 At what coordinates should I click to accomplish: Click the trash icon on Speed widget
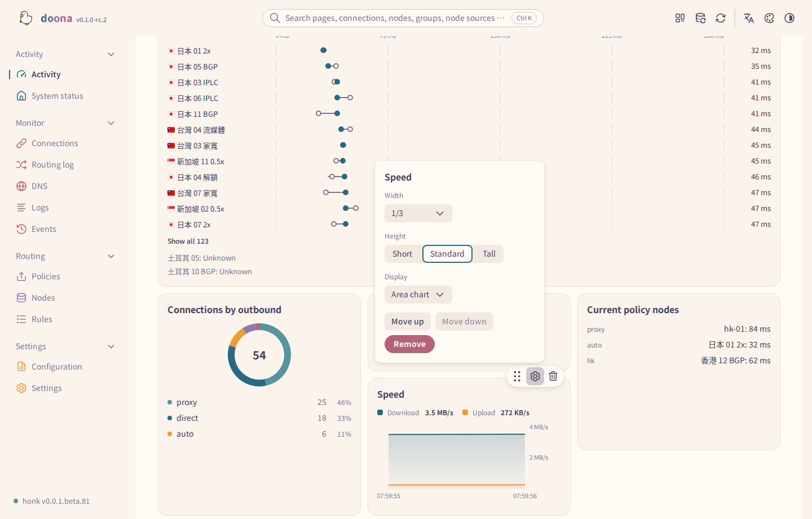[x=553, y=376]
